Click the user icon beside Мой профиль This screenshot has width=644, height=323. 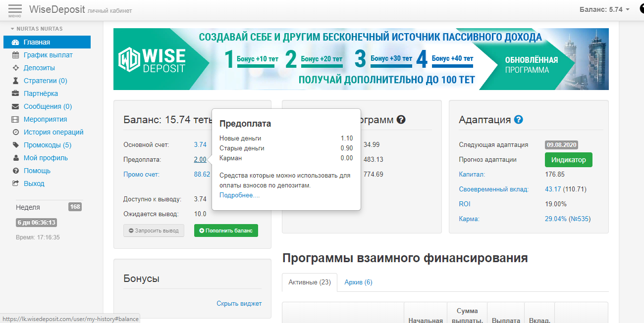click(15, 158)
